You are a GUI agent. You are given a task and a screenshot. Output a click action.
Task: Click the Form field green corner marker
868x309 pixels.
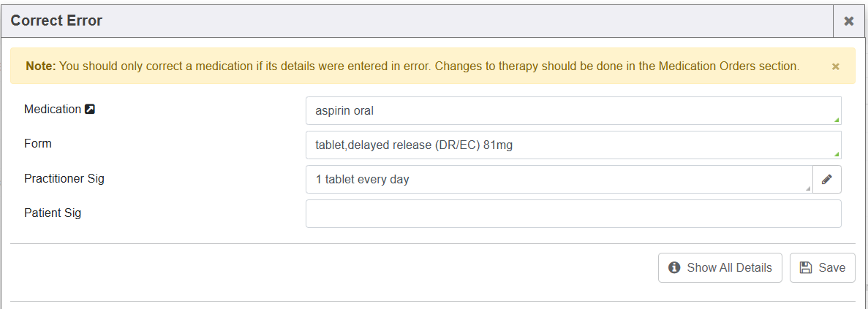[837, 154]
